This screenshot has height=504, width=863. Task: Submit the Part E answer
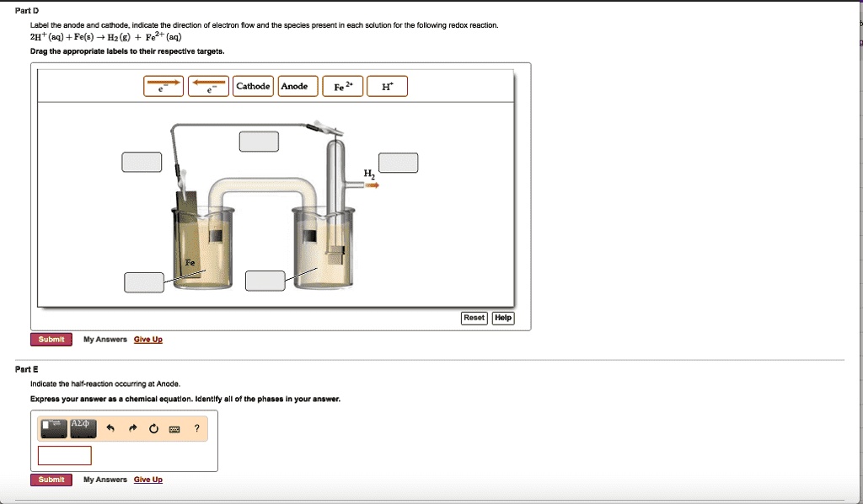click(x=51, y=479)
